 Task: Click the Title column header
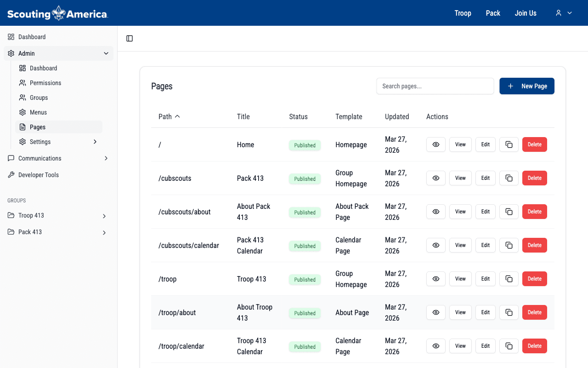tap(243, 116)
